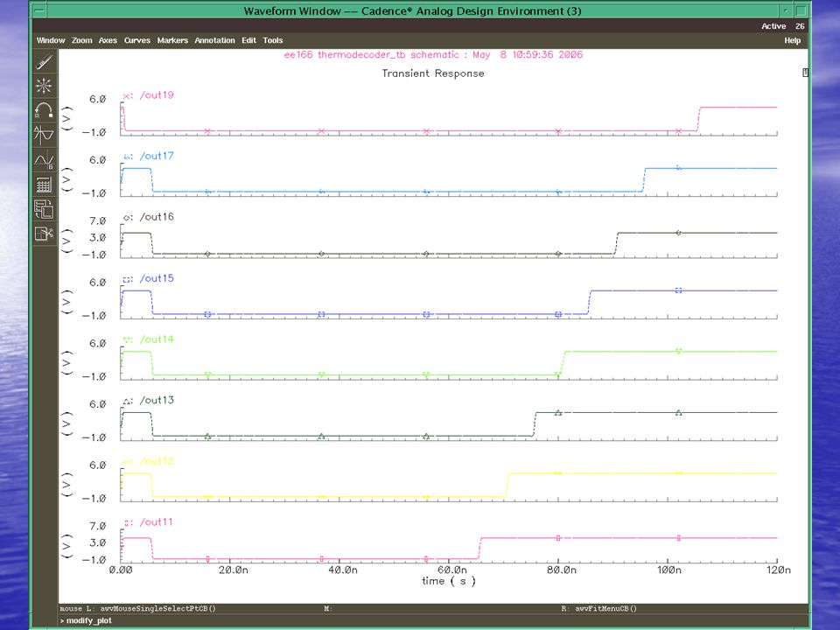
Task: Select the Delete (eraser) tool icon
Action: pos(44,61)
